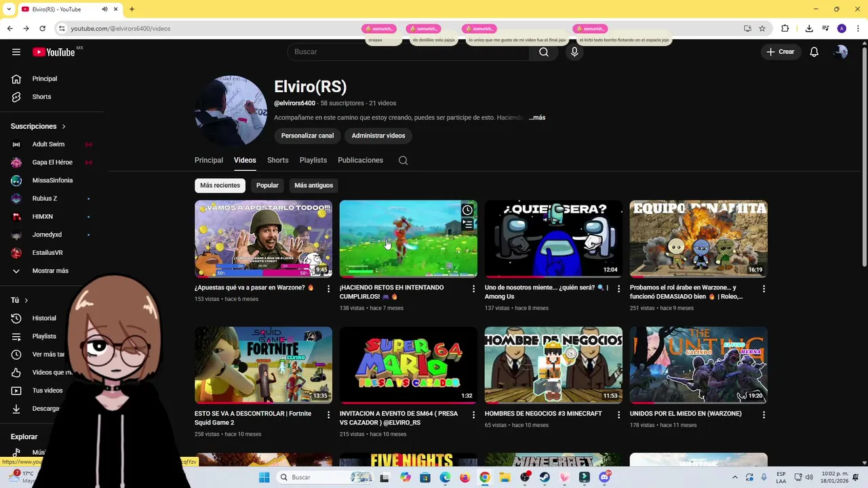Viewport: 868px width, 488px height.
Task: Click the Crear button
Action: point(781,52)
